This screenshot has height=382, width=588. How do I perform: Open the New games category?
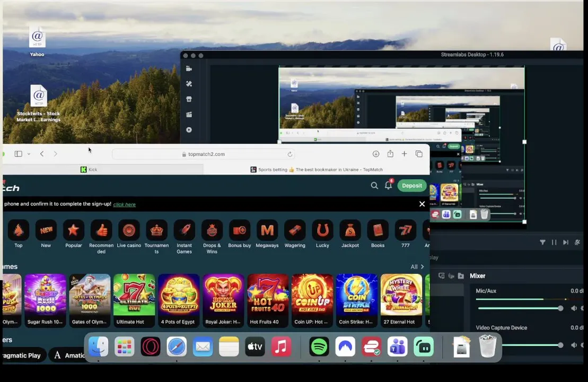(x=46, y=234)
